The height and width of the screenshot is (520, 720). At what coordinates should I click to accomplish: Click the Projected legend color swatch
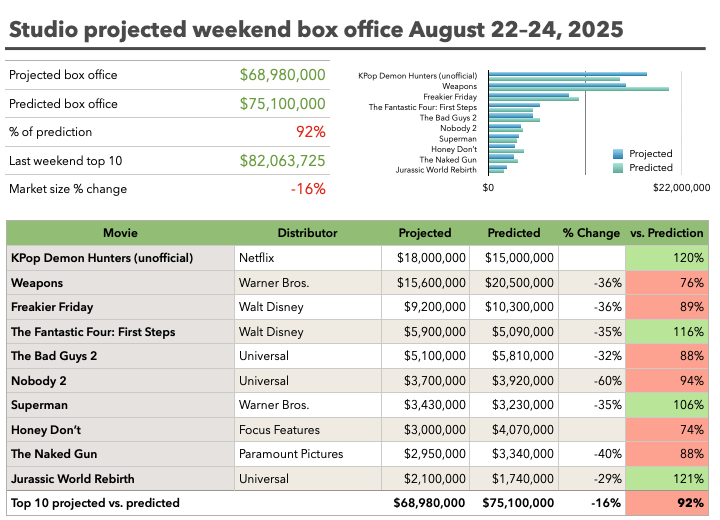(618, 154)
